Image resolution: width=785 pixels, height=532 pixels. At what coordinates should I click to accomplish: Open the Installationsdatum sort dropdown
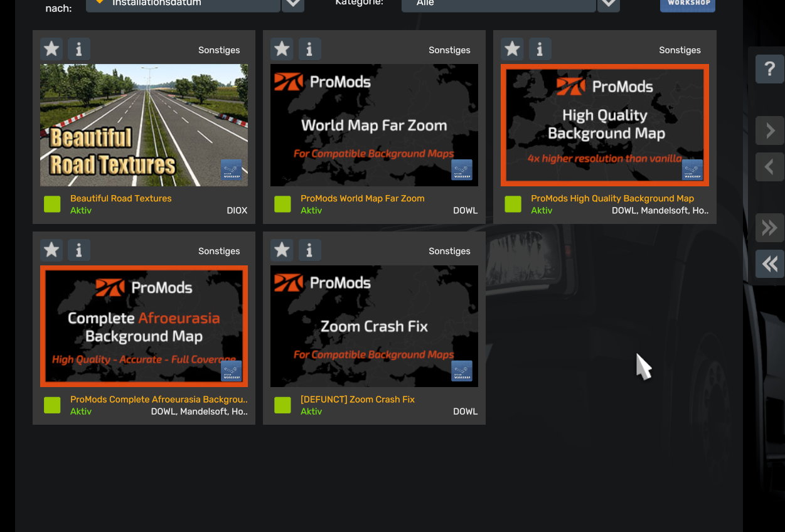pyautogui.click(x=182, y=6)
